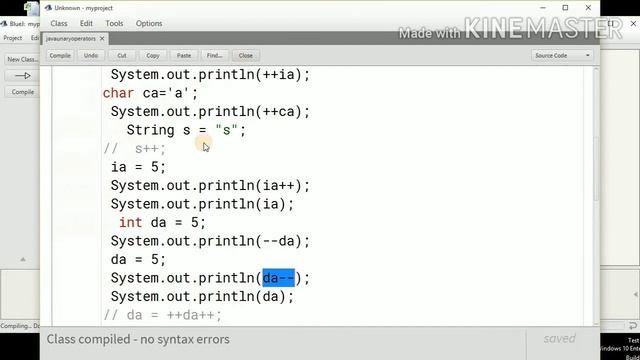This screenshot has height=360, width=640.
Task: Click the line 'String s = "s";'
Action: click(186, 130)
